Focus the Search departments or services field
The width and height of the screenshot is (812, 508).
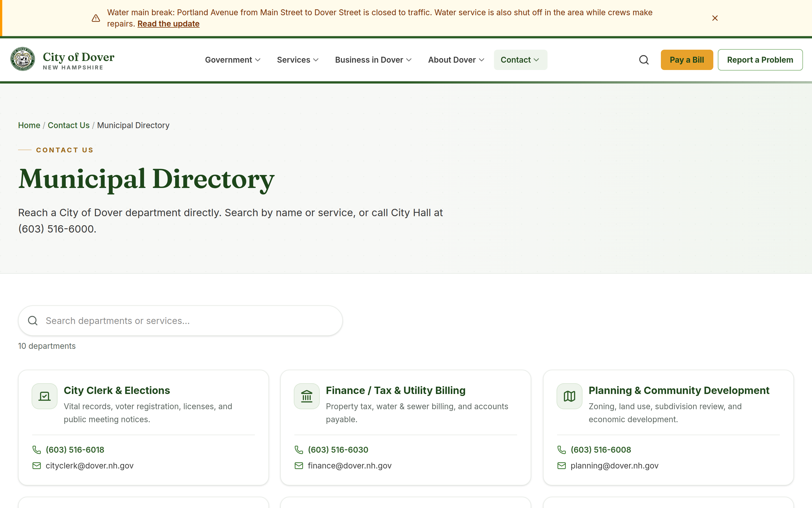180,321
